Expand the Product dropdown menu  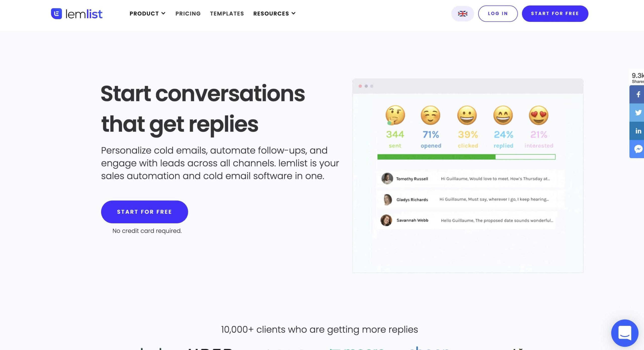[147, 14]
